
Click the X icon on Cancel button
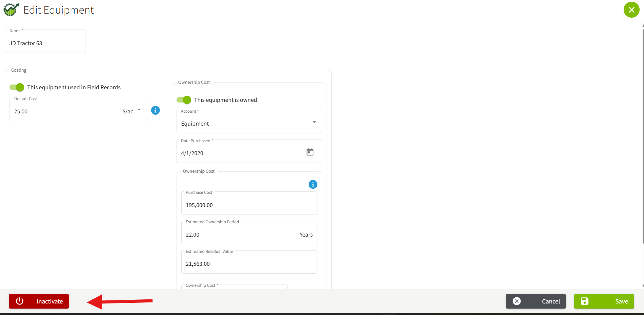point(517,301)
